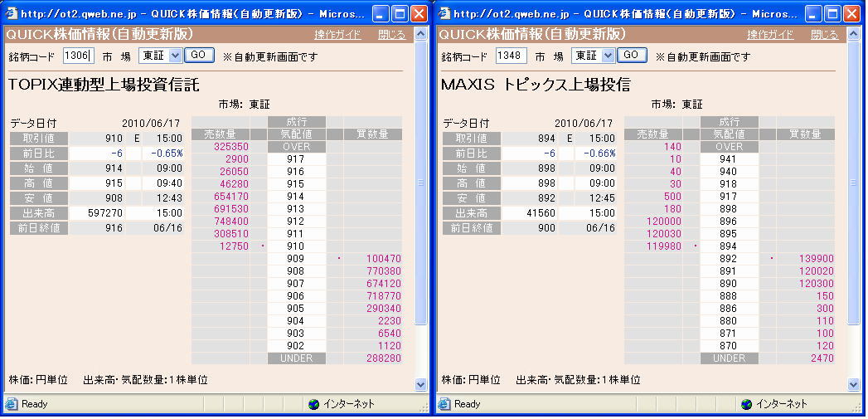
Task: Click scrollbar thumb in left window
Action: pos(420,183)
